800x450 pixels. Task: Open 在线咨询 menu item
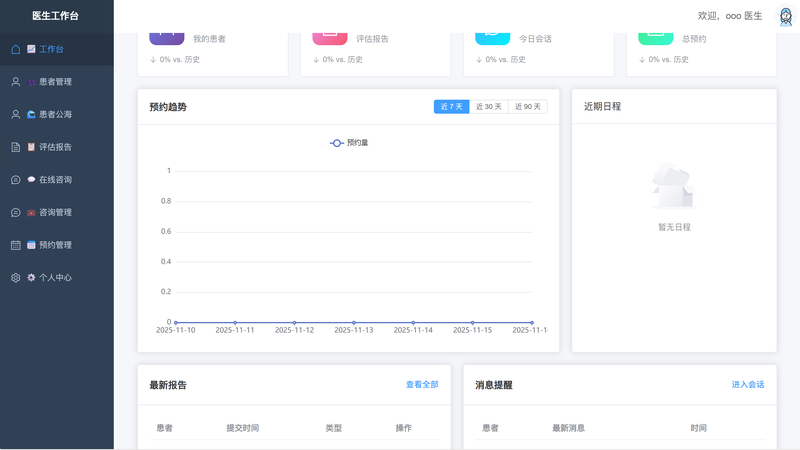[57, 180]
